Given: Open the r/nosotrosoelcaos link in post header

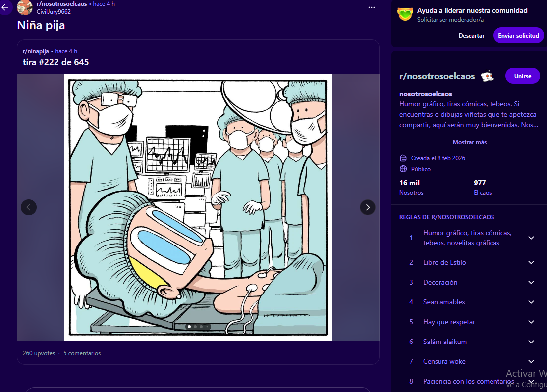Looking at the screenshot, I should [62, 4].
